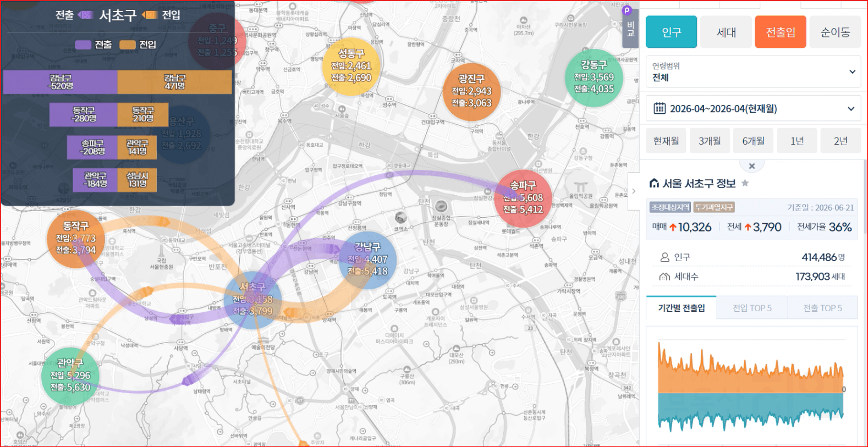Click the 조정대상지역 tag
Screen dimensions: 868x447
pos(670,207)
